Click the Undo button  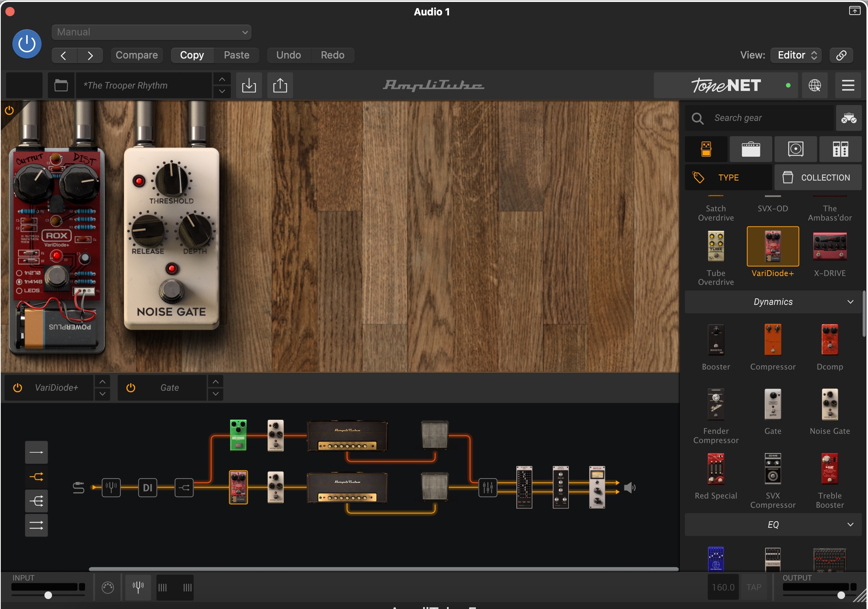point(289,55)
